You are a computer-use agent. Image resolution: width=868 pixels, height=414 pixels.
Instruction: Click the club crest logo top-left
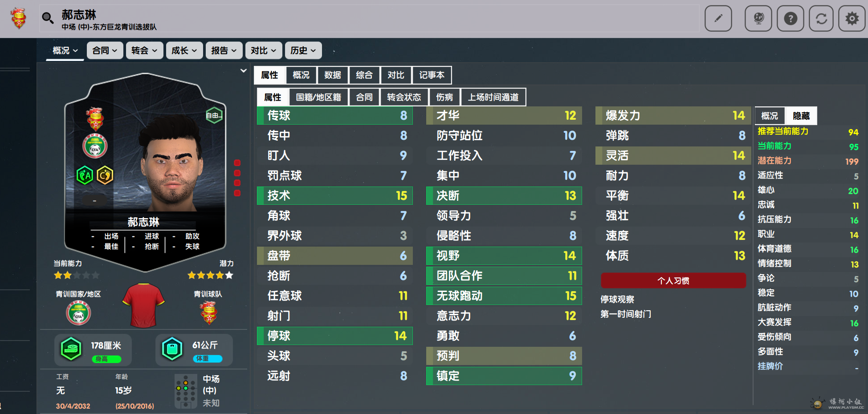(19, 18)
